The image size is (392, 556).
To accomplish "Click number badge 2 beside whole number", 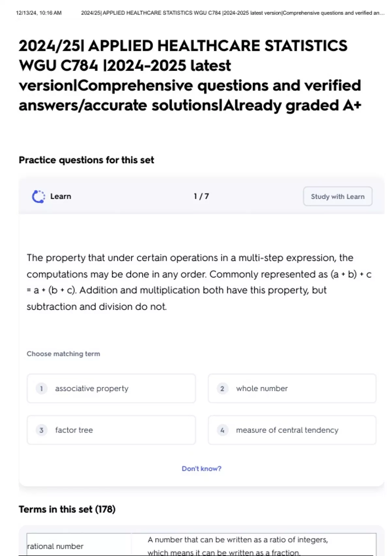I will (x=222, y=389).
